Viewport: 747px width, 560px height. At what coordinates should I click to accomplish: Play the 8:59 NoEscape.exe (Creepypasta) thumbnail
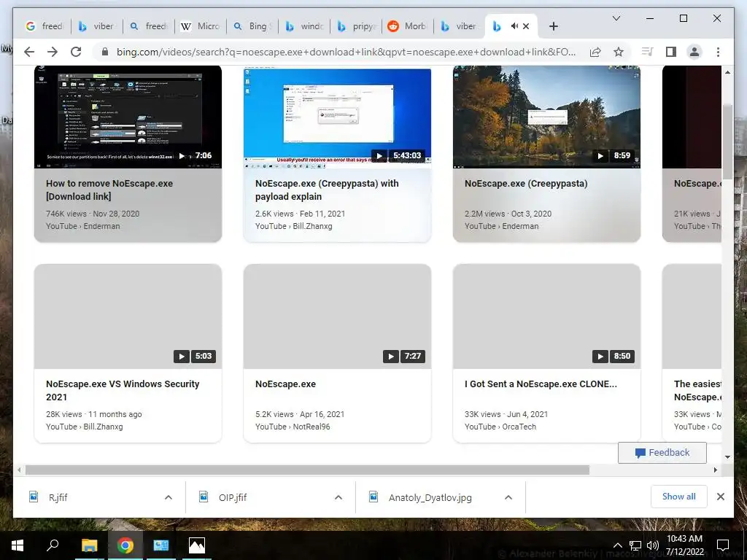pyautogui.click(x=546, y=117)
